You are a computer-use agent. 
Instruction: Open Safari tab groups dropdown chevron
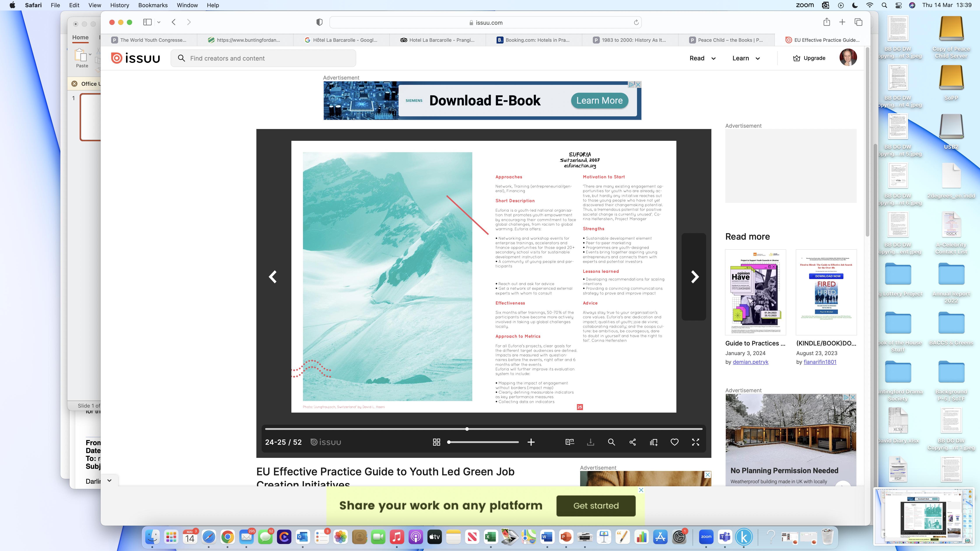[x=159, y=22]
